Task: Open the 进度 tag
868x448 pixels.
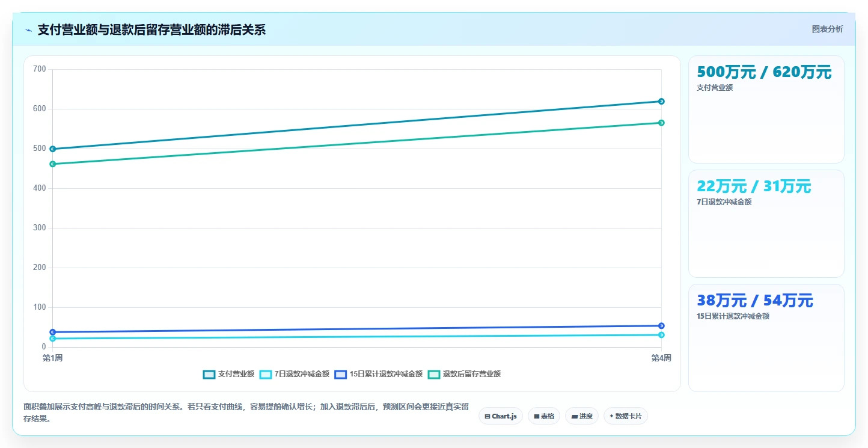Action: [x=582, y=416]
